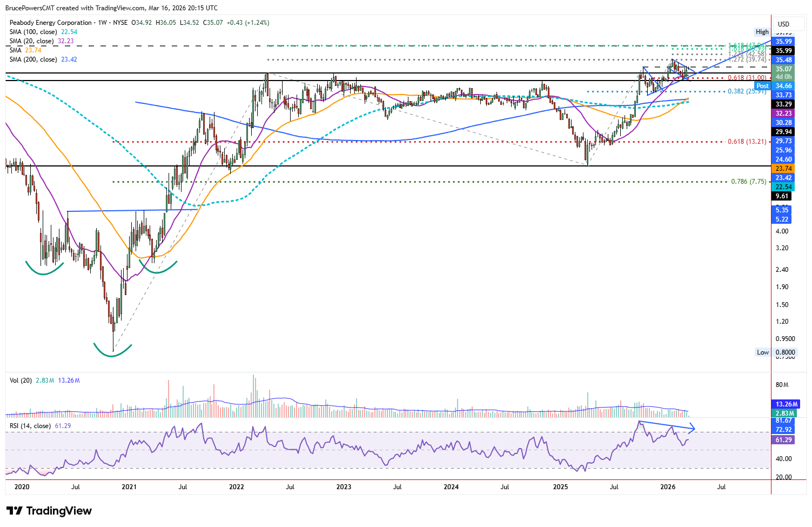Viewport: 812px width, 527px height.
Task: Open the USD currency selector
Action: (783, 24)
